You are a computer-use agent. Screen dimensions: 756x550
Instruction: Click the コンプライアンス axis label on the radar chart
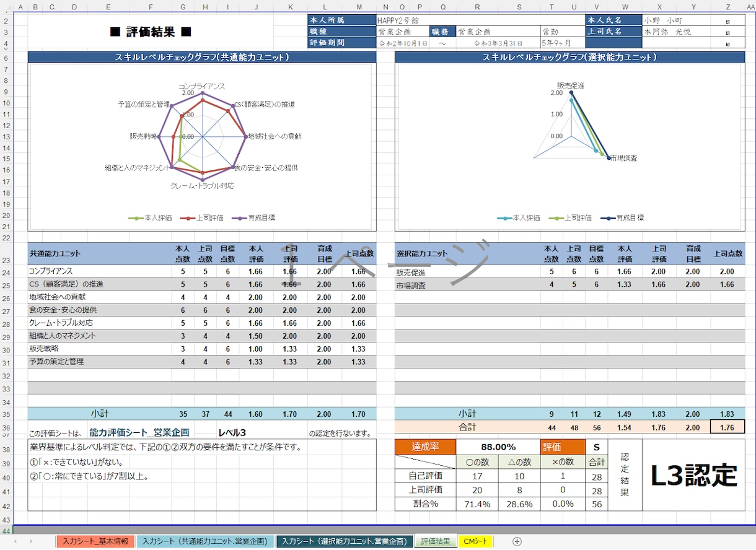[201, 86]
